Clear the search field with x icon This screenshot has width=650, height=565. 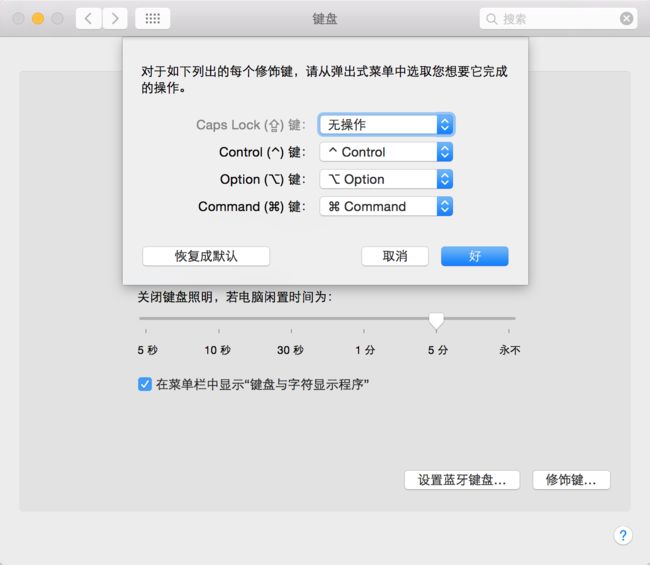tap(626, 19)
